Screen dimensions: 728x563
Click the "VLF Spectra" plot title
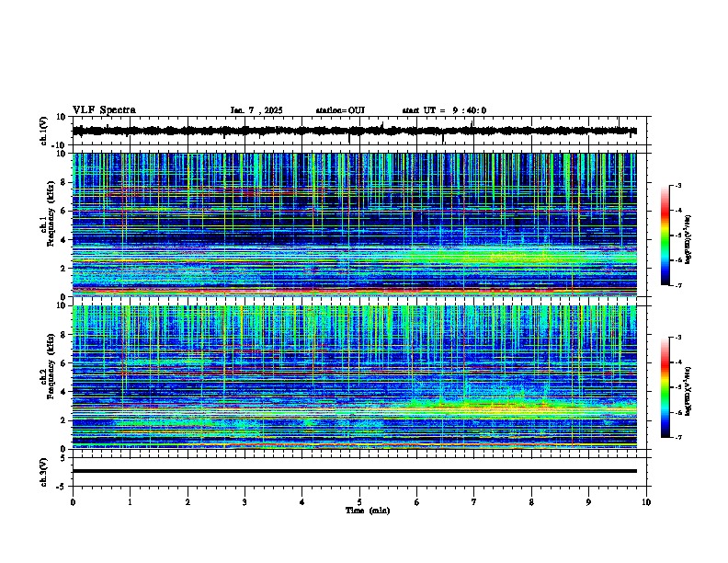pos(104,110)
